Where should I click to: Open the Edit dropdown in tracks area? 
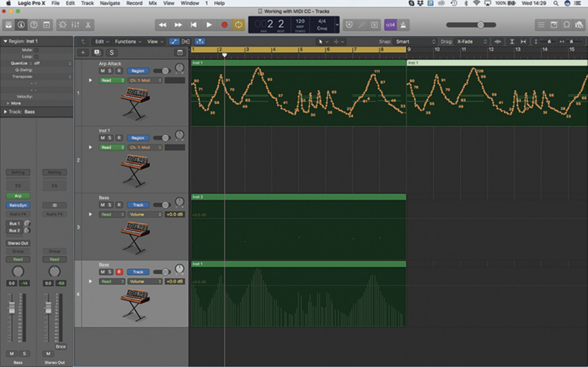[102, 42]
